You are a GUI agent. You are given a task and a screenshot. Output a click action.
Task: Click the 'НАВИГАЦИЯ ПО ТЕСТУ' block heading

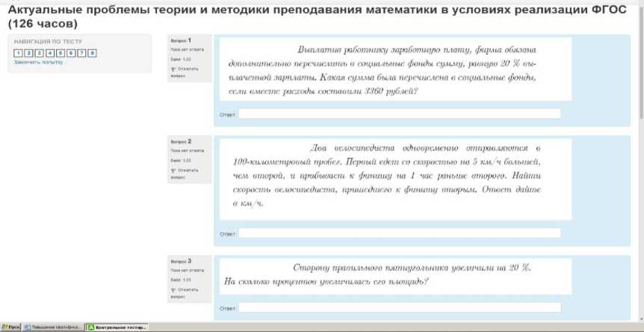[x=48, y=42]
